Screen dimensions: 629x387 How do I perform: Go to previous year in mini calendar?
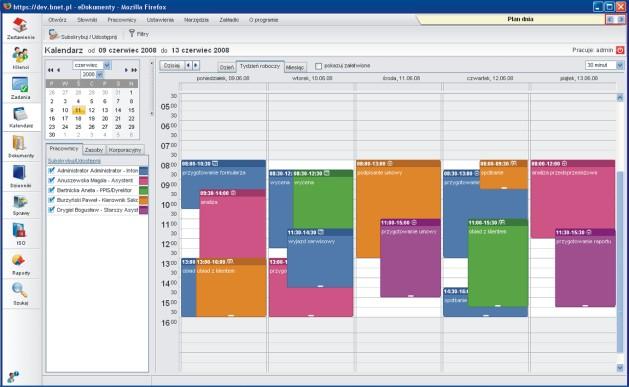pyautogui.click(x=51, y=70)
